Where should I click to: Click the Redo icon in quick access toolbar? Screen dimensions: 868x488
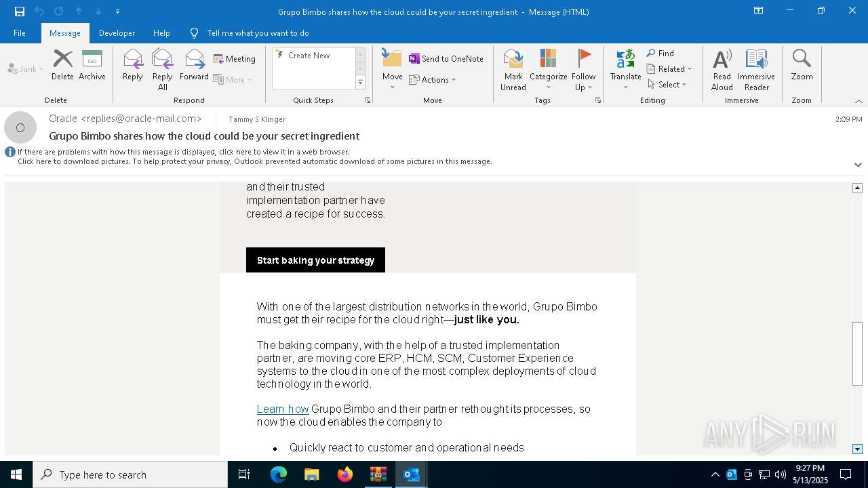point(59,12)
